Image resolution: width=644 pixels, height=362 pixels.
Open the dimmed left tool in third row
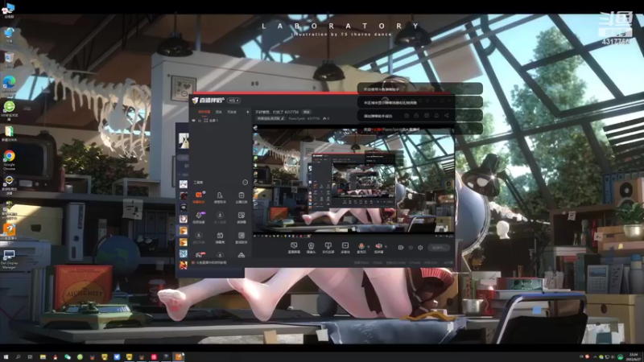tap(199, 237)
